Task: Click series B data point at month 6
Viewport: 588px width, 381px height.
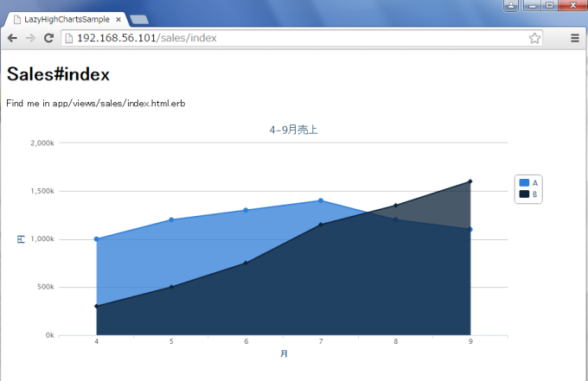Action: click(x=246, y=263)
